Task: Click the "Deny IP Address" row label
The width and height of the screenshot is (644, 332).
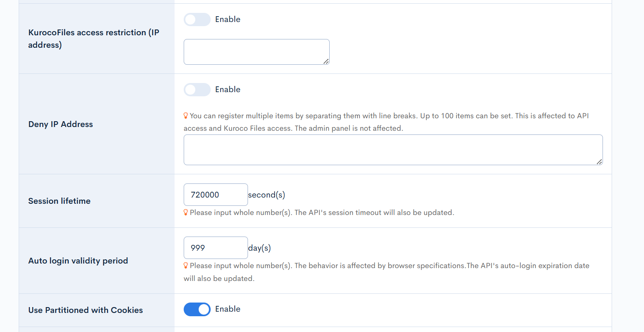Action: 61,124
